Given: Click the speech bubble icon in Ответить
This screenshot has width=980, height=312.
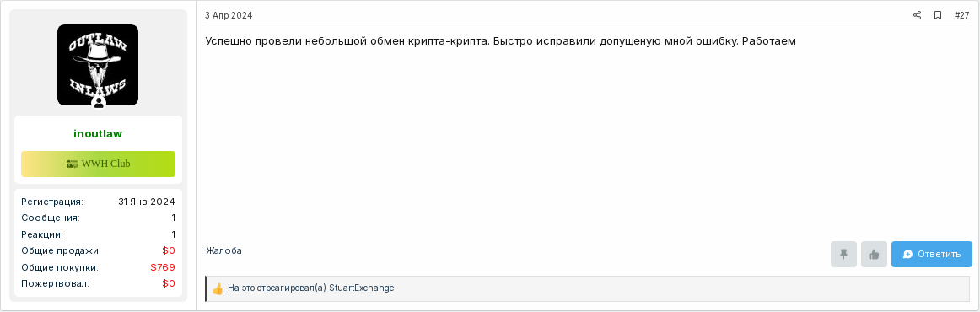Looking at the screenshot, I should tap(908, 254).
